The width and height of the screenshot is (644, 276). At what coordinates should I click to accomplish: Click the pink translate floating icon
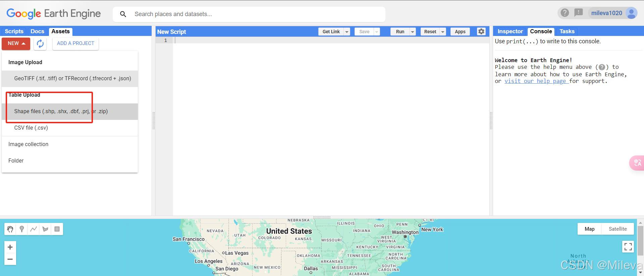(x=637, y=163)
